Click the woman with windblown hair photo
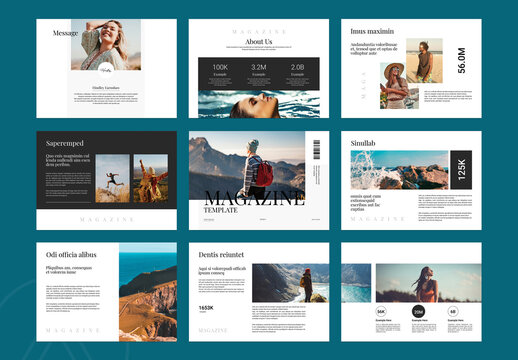This screenshot has height=360, width=518. 429,283
